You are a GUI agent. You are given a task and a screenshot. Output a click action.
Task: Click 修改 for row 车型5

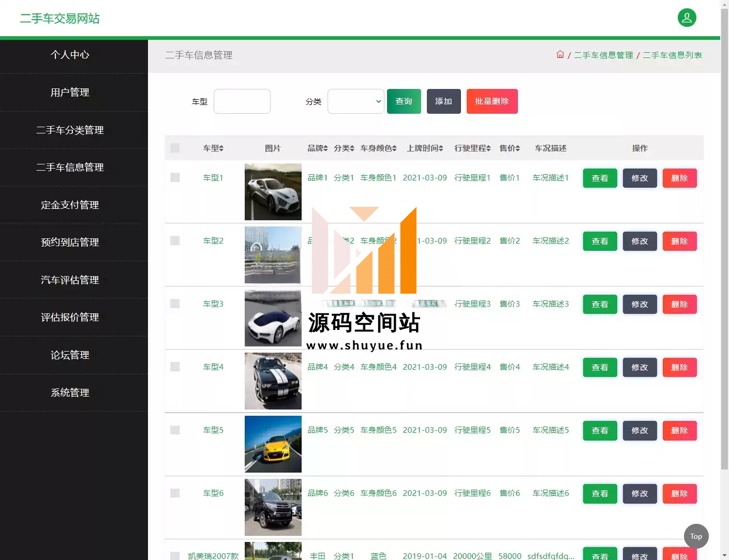(640, 430)
